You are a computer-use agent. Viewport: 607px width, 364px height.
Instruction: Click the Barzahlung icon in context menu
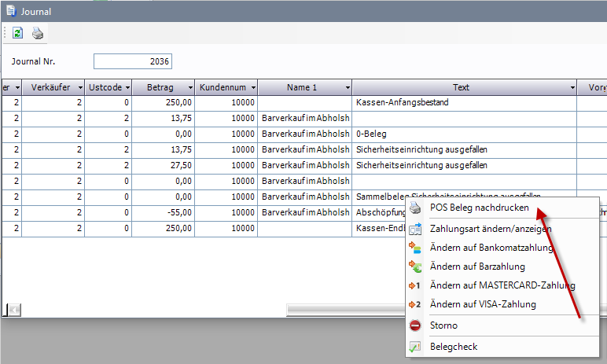click(415, 267)
